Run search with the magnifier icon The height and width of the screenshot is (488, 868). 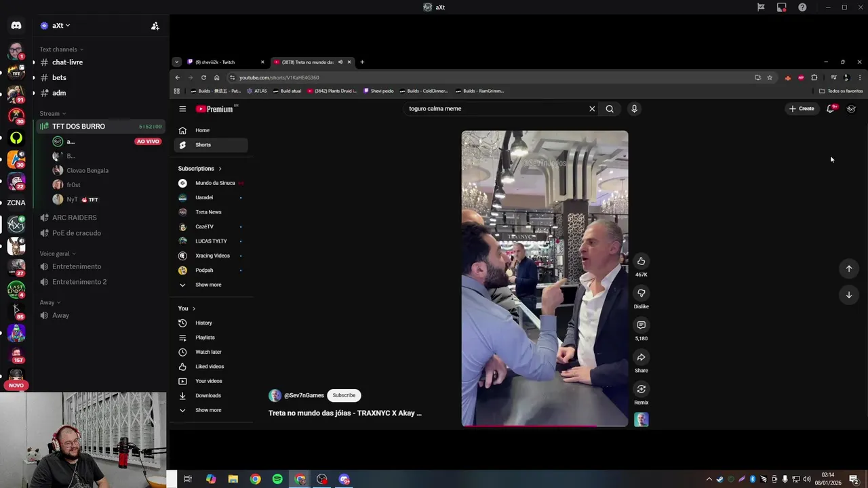(x=610, y=108)
